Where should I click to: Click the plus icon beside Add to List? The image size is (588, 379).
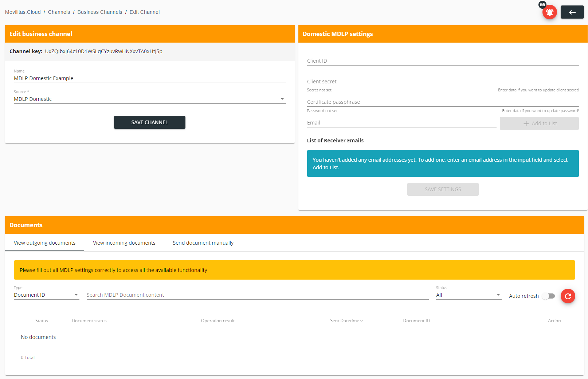pos(526,123)
